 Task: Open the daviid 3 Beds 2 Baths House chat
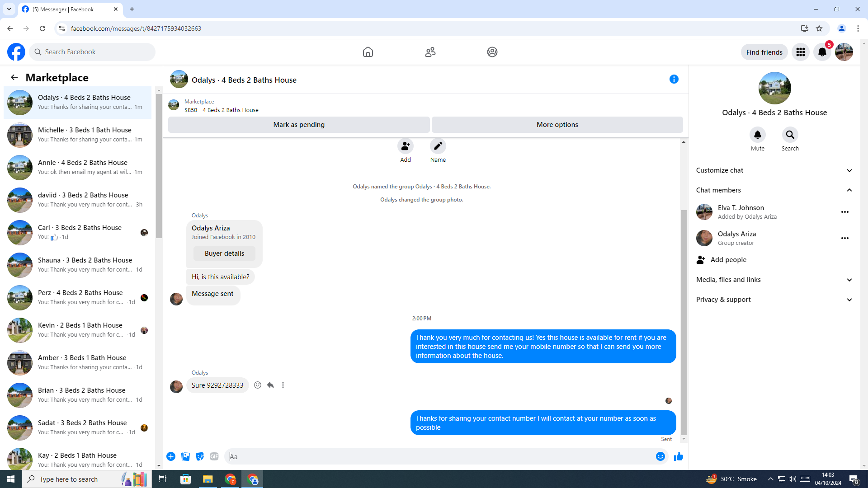click(78, 200)
